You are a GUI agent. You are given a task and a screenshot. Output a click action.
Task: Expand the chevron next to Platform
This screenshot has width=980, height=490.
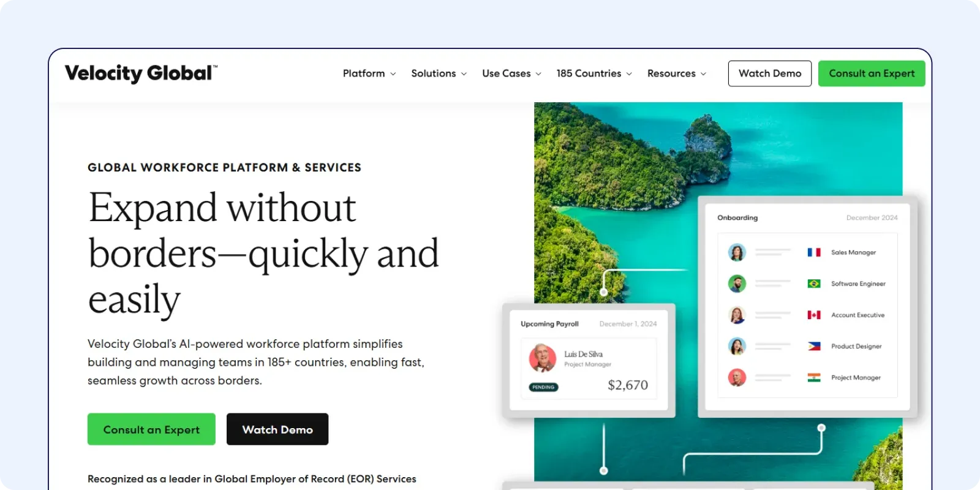pyautogui.click(x=393, y=74)
